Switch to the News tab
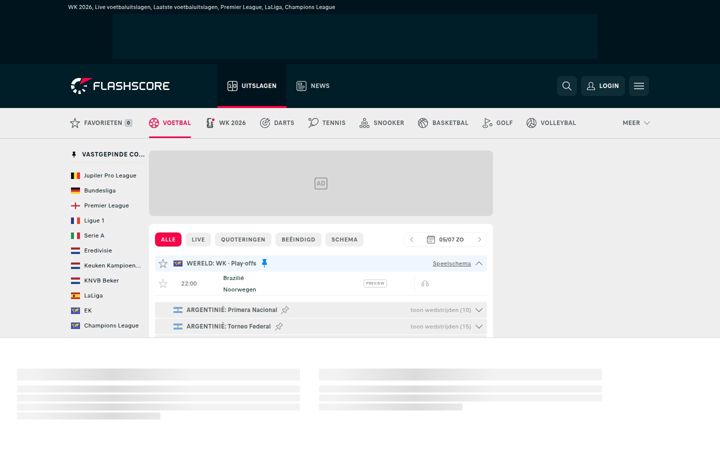Screen dimensions: 720x450 pos(313,86)
